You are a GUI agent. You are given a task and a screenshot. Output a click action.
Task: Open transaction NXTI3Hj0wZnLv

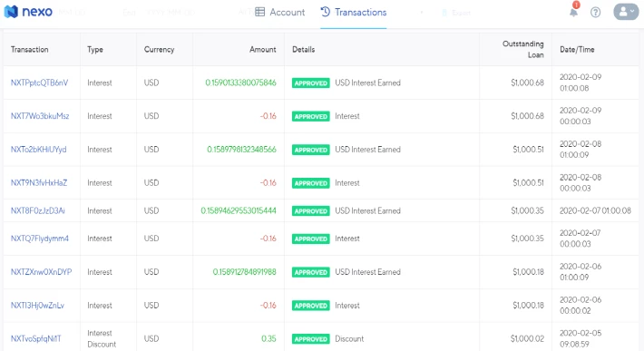click(x=37, y=306)
